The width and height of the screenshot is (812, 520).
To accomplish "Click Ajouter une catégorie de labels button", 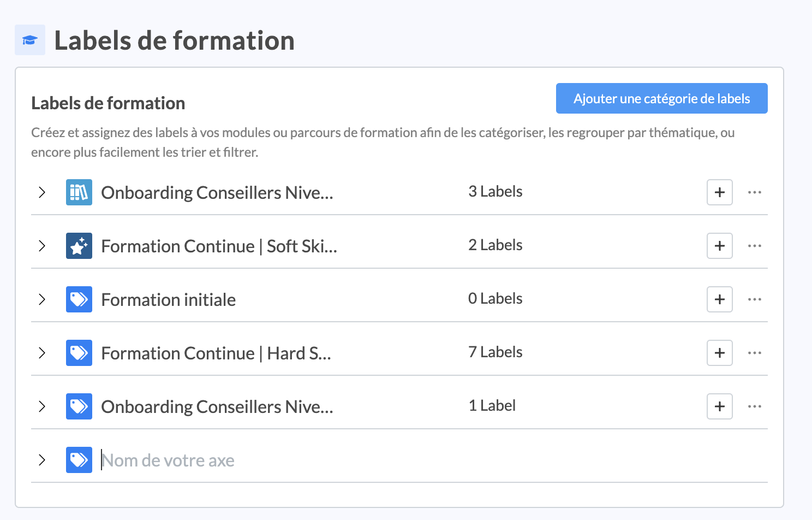I will [661, 98].
